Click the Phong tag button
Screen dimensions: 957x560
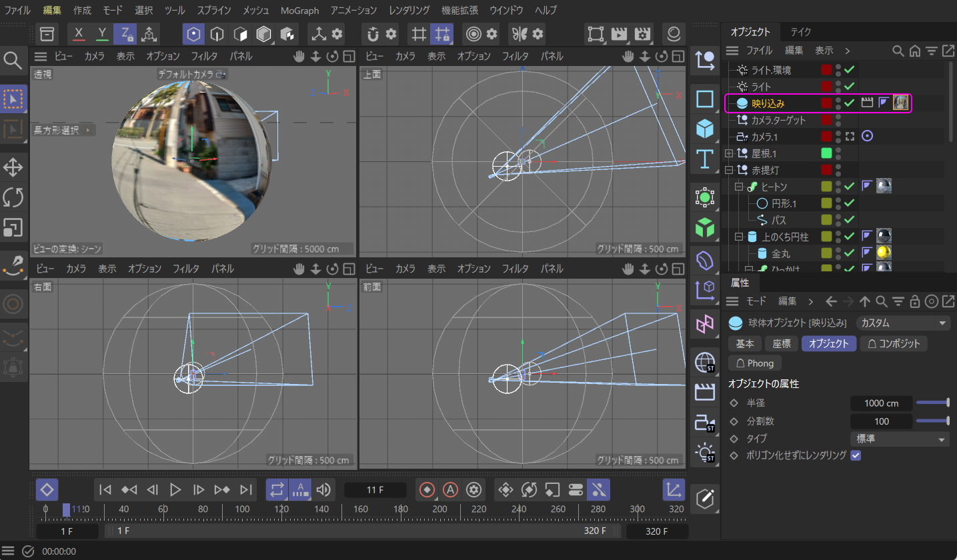pos(755,363)
